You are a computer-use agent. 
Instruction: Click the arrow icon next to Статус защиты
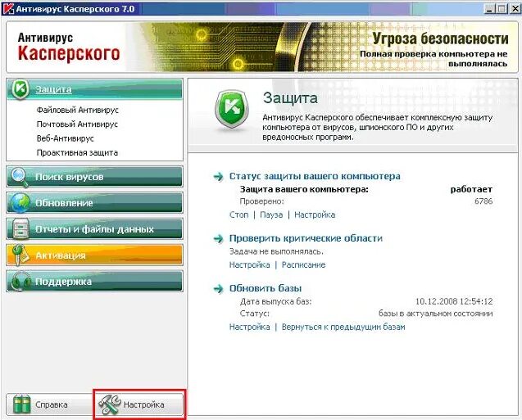coord(218,177)
